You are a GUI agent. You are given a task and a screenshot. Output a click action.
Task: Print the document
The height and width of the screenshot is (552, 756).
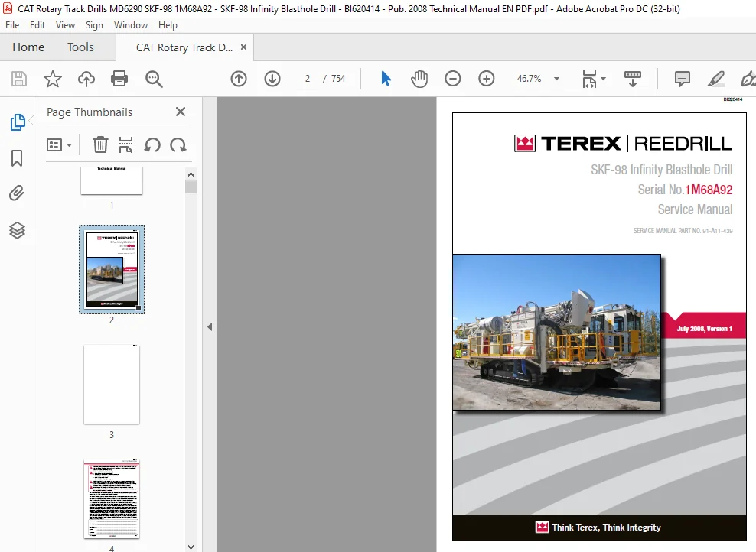pos(119,79)
